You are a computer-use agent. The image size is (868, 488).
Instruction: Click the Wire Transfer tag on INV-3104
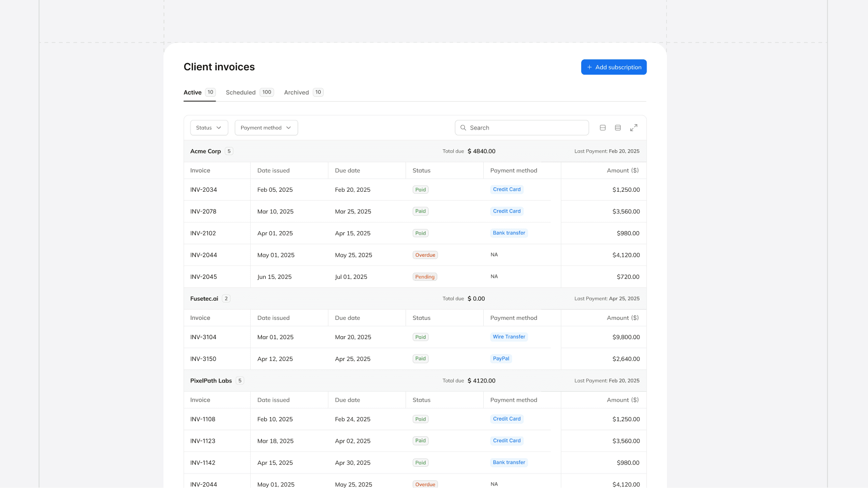tap(509, 337)
